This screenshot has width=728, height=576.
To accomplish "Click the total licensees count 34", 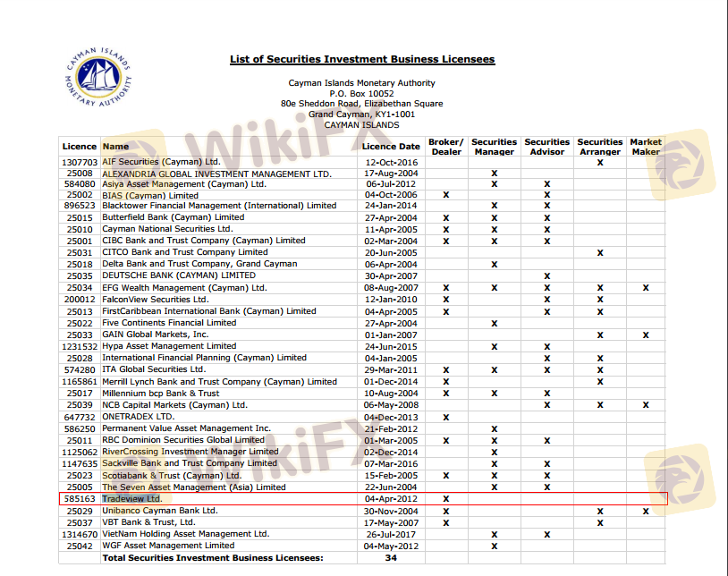I will coord(391,557).
